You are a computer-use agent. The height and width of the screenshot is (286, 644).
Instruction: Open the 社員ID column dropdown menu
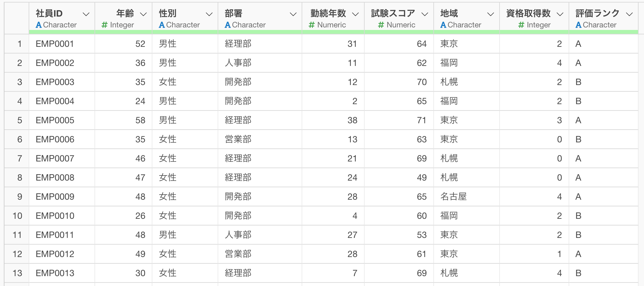coord(86,14)
